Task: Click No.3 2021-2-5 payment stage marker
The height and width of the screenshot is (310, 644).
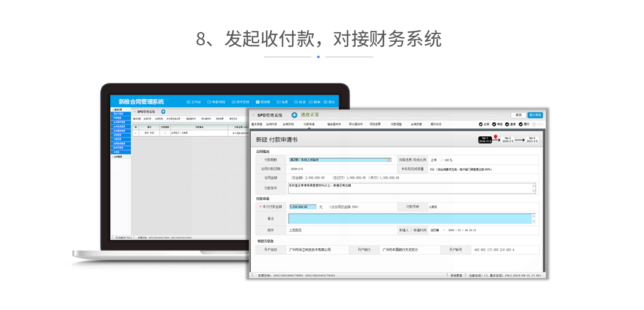Action: point(533,140)
